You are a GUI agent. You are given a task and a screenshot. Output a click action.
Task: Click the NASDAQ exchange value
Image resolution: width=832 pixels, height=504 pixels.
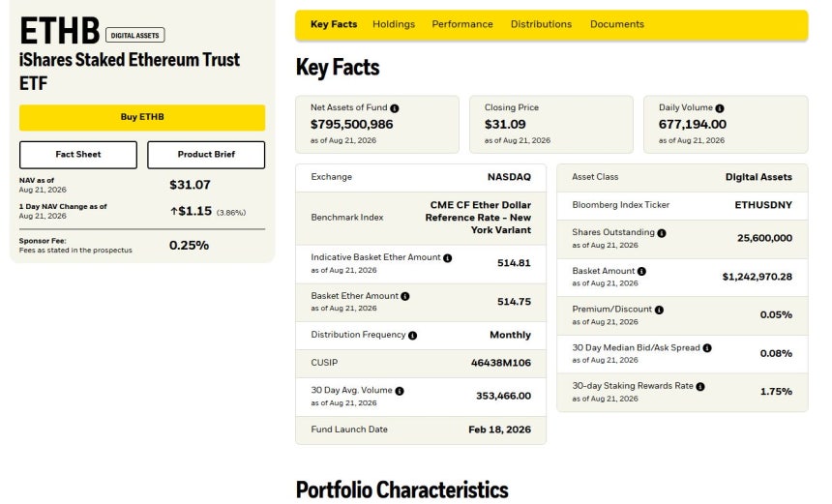click(510, 177)
